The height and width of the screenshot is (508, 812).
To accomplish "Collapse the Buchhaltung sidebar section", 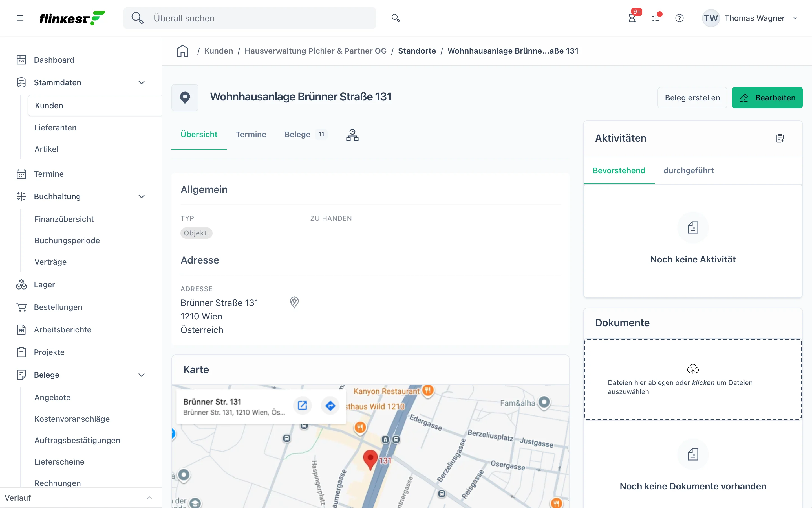I will click(142, 196).
